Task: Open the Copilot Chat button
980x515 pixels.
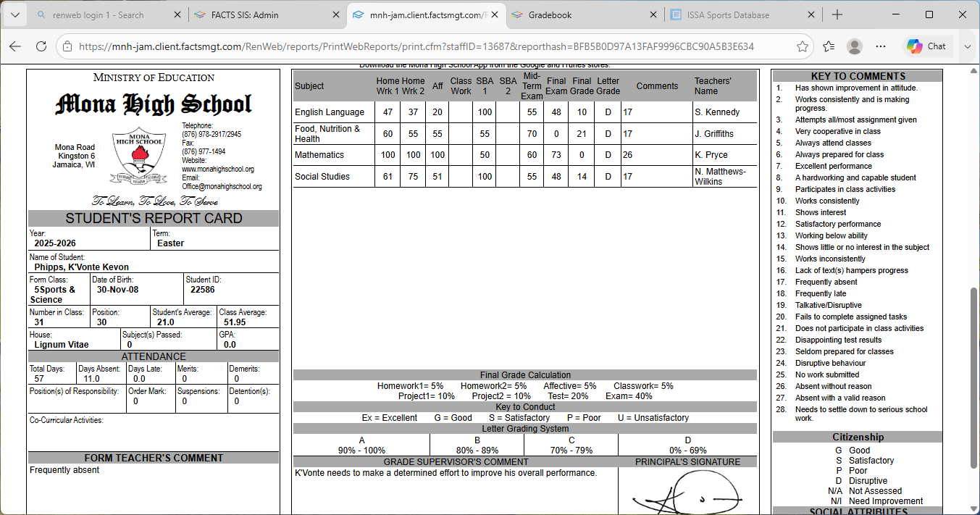Action: [929, 46]
